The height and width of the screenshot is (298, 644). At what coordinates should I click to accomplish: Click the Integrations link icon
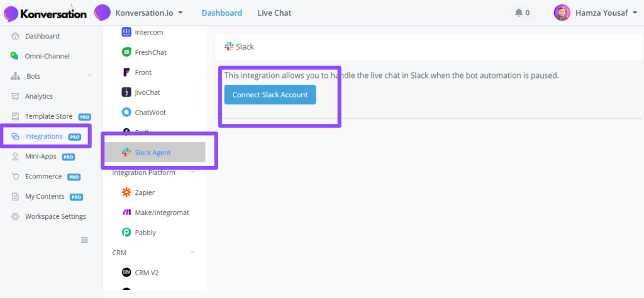coord(15,136)
